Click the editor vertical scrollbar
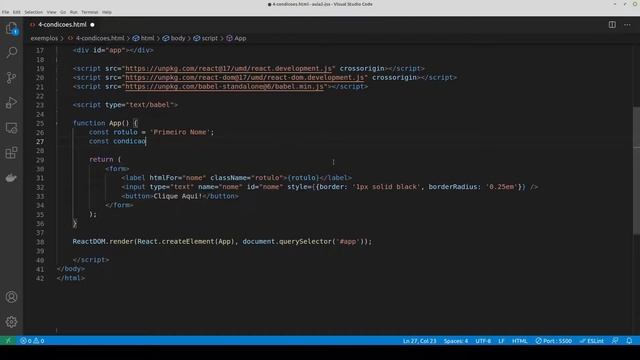The width and height of the screenshot is (640, 360). (636, 171)
